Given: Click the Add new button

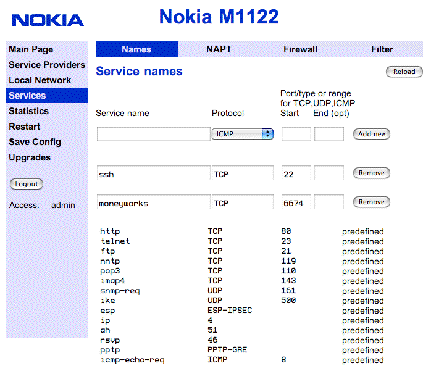Looking at the screenshot, I should (371, 134).
